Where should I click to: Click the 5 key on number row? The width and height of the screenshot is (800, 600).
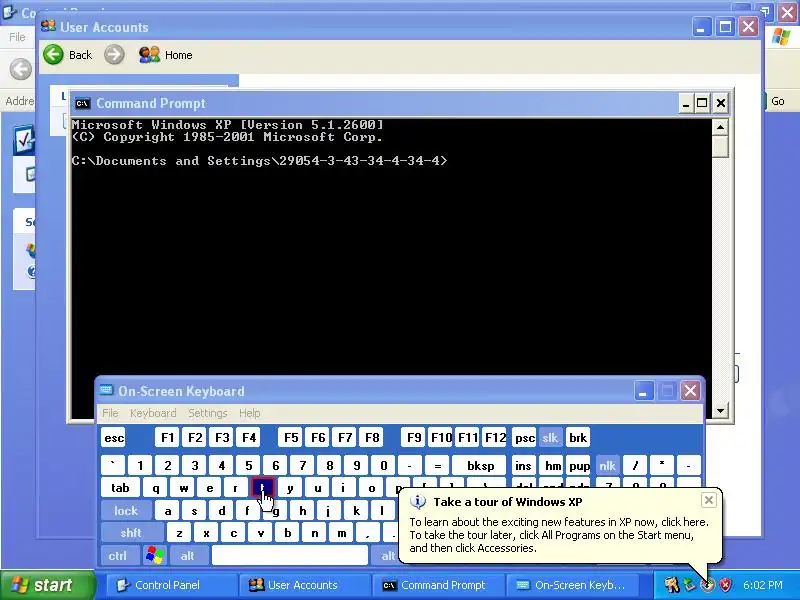coord(248,465)
